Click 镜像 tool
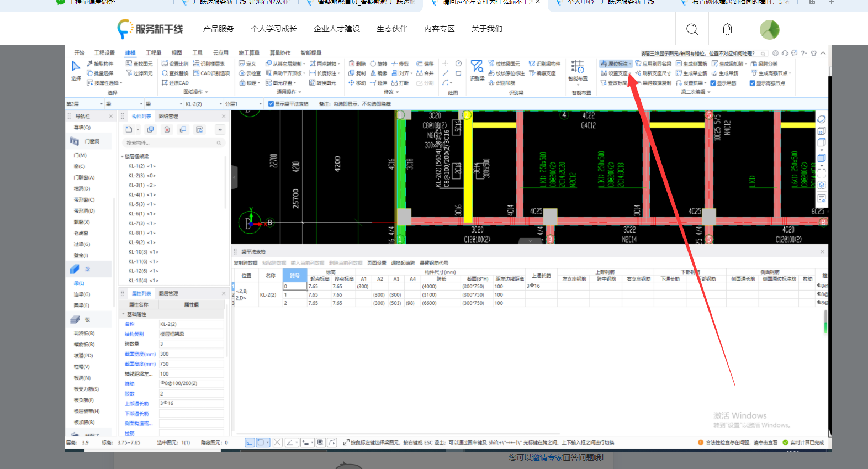The image size is (868, 469). click(x=379, y=73)
